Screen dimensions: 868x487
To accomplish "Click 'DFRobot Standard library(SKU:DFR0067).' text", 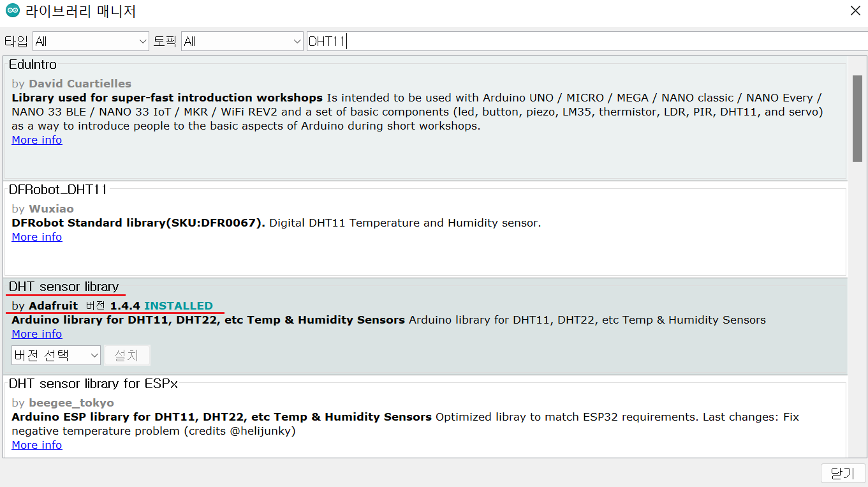I will point(138,223).
